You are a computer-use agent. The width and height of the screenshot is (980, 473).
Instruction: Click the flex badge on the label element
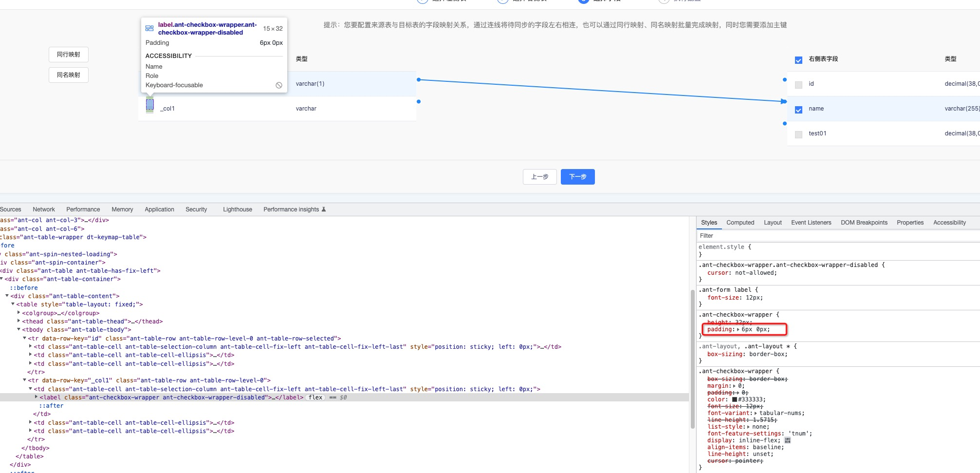pyautogui.click(x=315, y=397)
